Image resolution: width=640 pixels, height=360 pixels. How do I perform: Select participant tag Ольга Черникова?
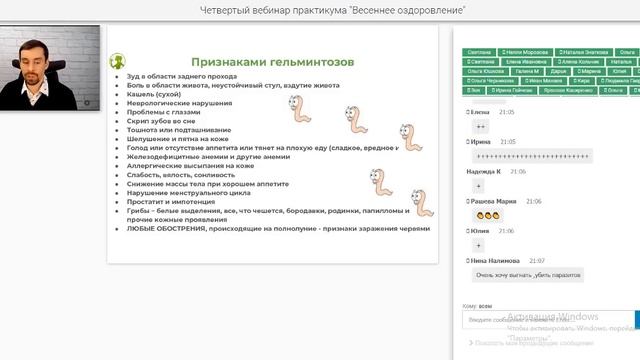click(491, 81)
